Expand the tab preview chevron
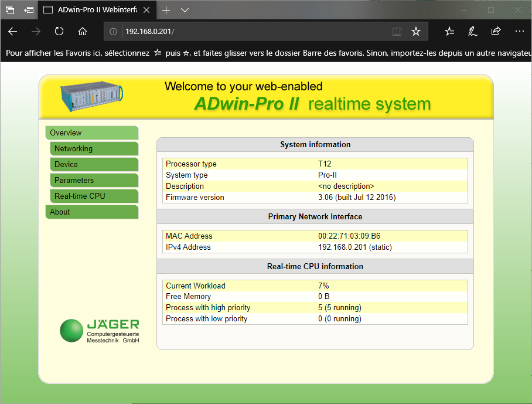Screen dimensions: 532x404 (185, 10)
